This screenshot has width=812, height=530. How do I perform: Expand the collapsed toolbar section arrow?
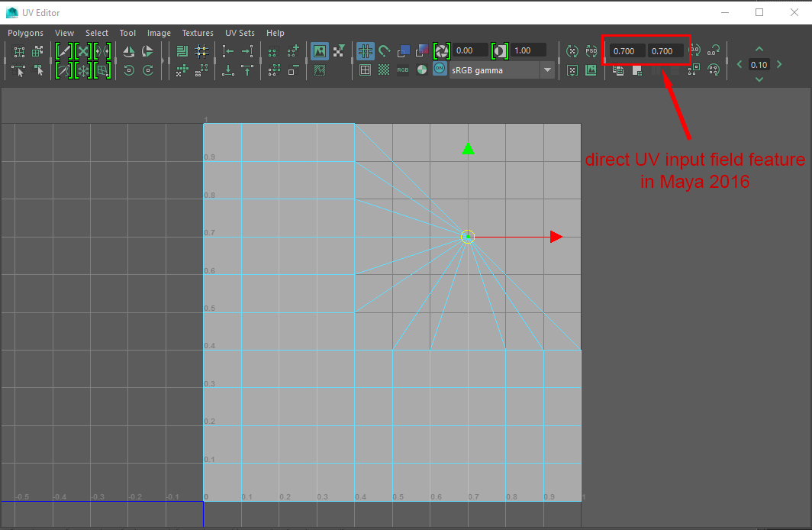click(163, 60)
